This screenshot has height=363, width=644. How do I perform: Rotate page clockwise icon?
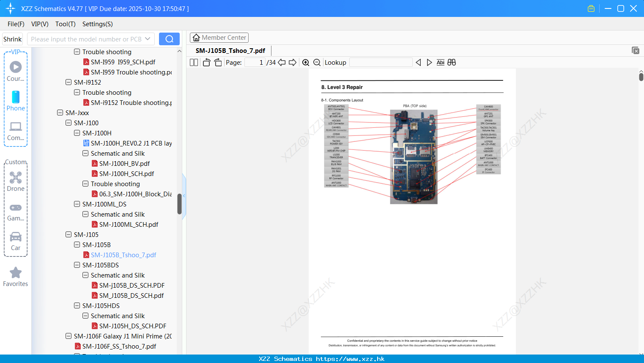pyautogui.click(x=218, y=63)
